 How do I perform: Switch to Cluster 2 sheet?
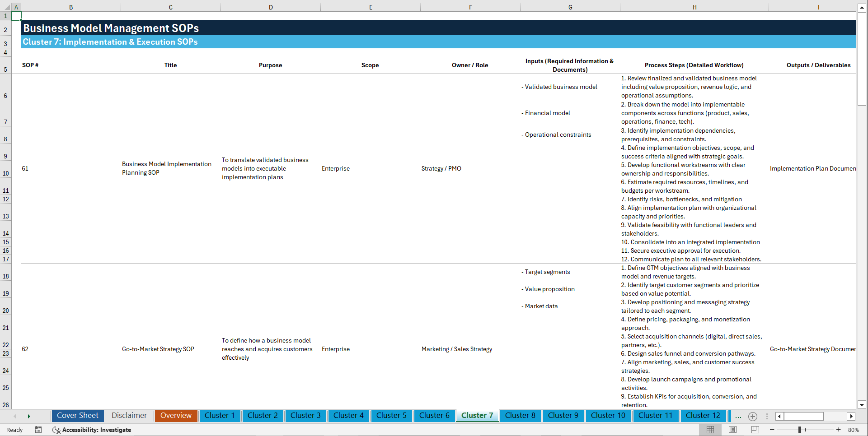(263, 416)
